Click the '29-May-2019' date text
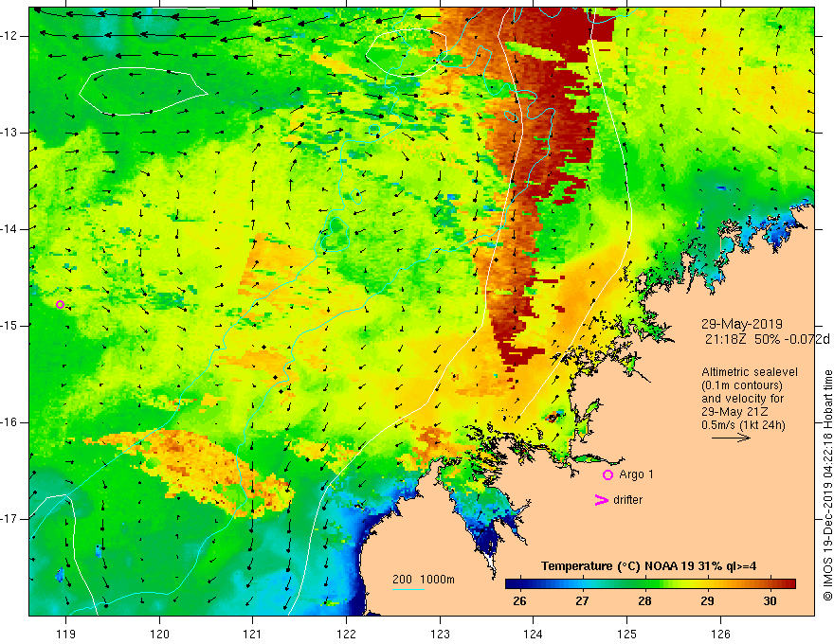Image resolution: width=834 pixels, height=644 pixels. pyautogui.click(x=741, y=324)
